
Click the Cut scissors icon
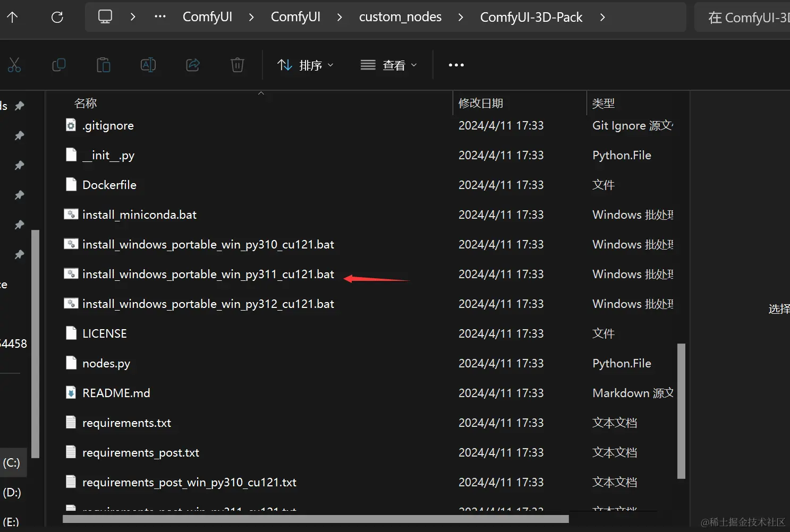(x=14, y=65)
